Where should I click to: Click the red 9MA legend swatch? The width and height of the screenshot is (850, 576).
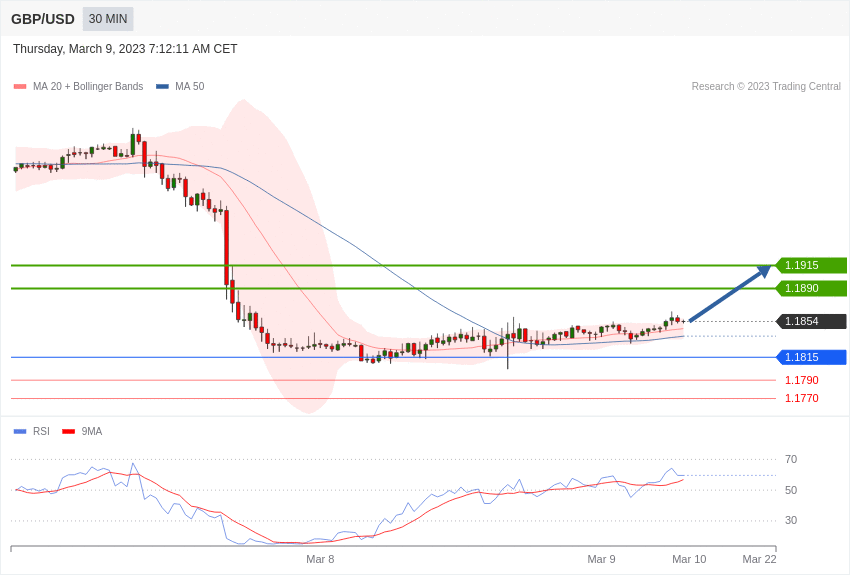(x=68, y=431)
